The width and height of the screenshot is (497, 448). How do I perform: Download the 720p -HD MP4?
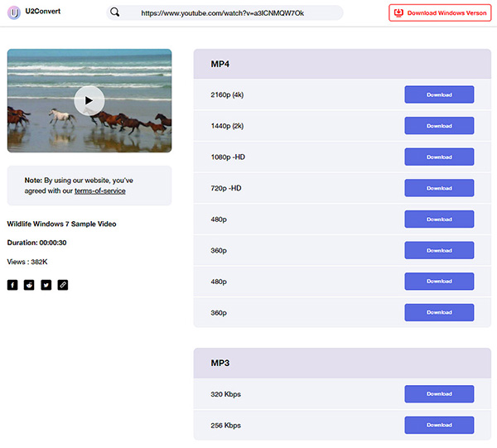coord(439,188)
